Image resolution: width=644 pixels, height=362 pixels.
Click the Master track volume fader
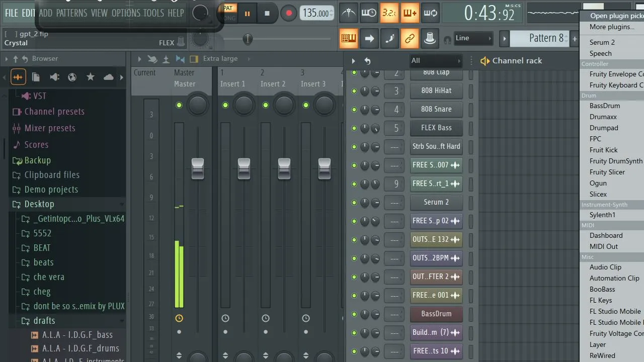198,168
